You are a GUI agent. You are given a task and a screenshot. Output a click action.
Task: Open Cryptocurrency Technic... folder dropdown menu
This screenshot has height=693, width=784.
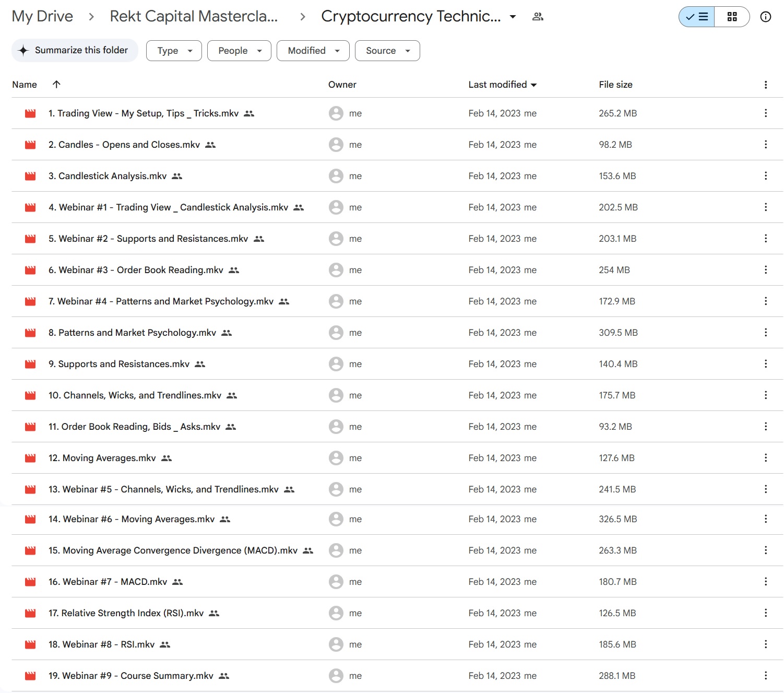point(513,17)
